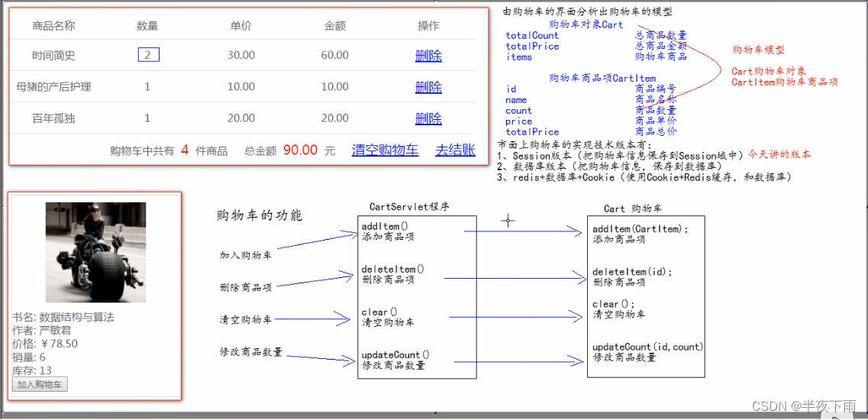
Task: Click the 30.00 unit price cell
Action: [240, 56]
